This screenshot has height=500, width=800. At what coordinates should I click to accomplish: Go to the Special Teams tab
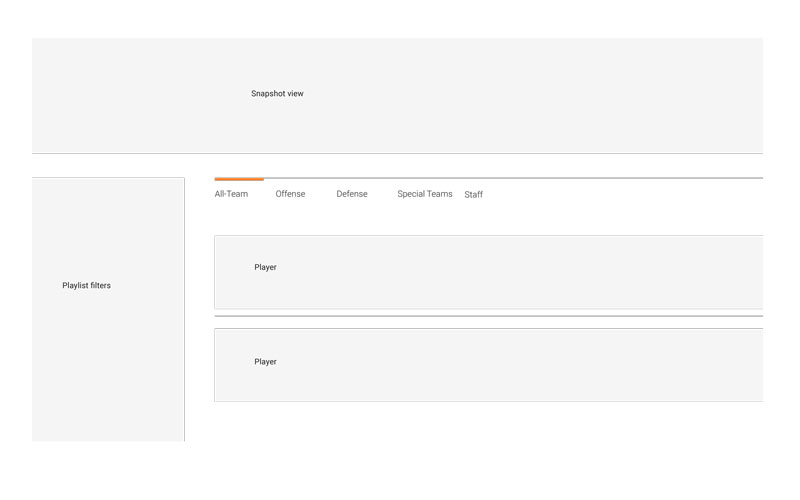click(424, 194)
